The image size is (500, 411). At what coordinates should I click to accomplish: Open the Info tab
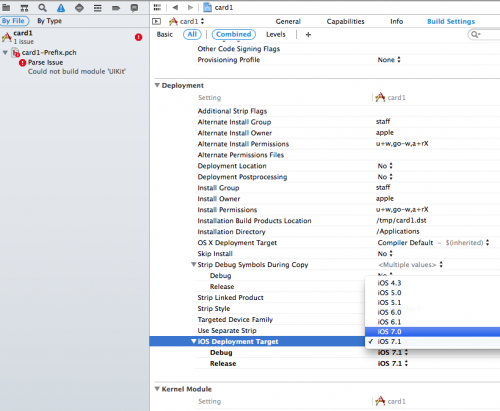coord(396,22)
